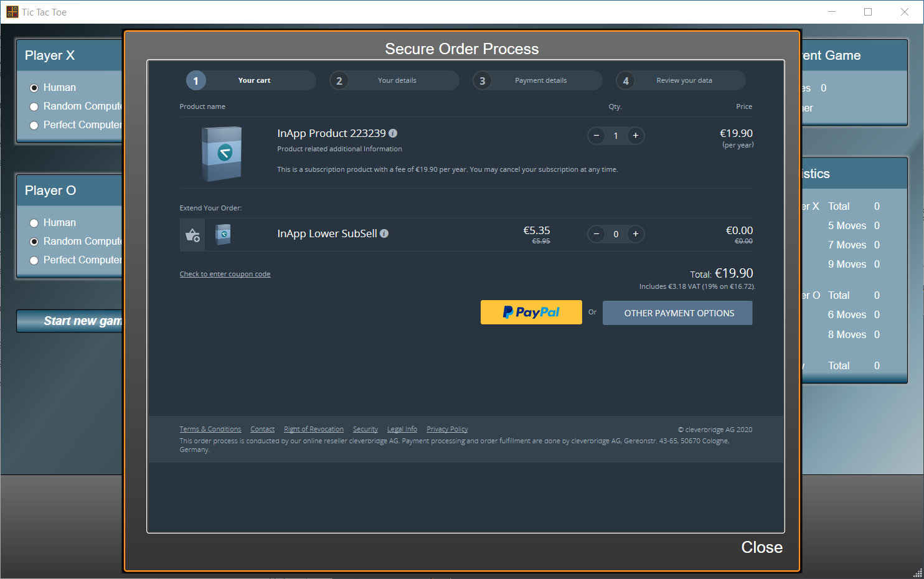
Task: Close the Secure Order Process dialog
Action: (761, 547)
